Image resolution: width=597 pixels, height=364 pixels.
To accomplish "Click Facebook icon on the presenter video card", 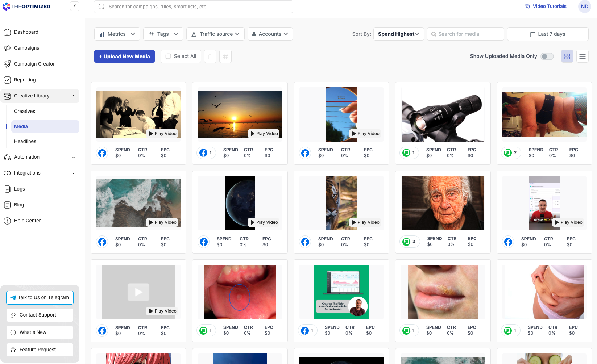I will [508, 242].
